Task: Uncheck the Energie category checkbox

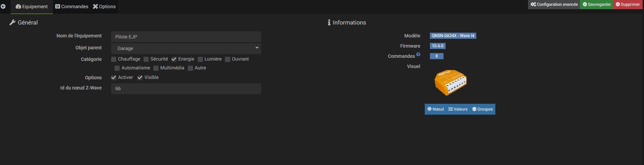Action: tap(174, 59)
